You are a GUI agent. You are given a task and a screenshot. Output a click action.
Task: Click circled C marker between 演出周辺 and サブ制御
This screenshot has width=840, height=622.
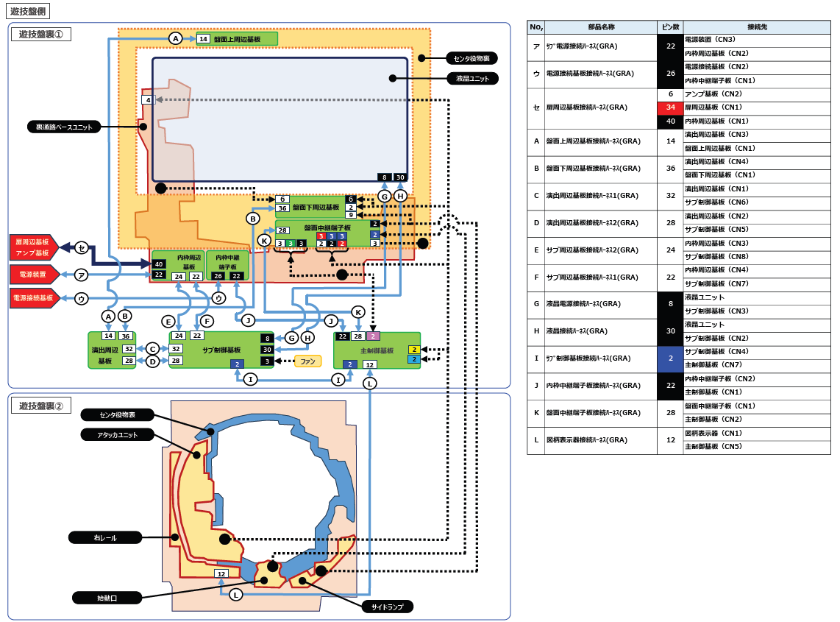153,349
